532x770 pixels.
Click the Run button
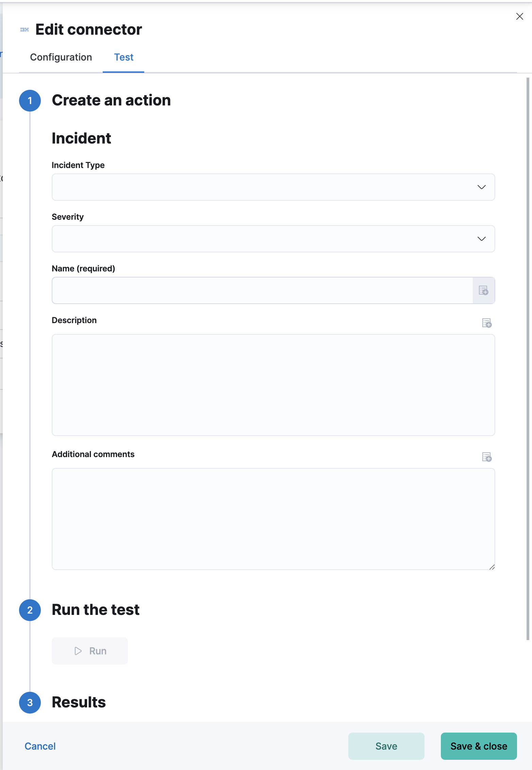coord(89,651)
